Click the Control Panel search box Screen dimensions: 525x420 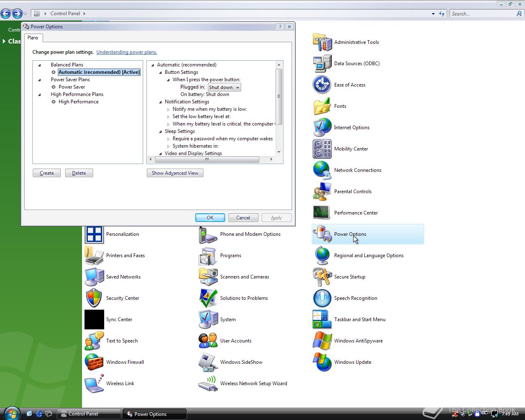pyautogui.click(x=486, y=14)
